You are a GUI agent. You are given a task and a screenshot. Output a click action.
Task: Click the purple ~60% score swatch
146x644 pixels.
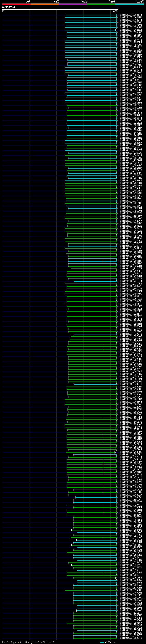(73, 4)
